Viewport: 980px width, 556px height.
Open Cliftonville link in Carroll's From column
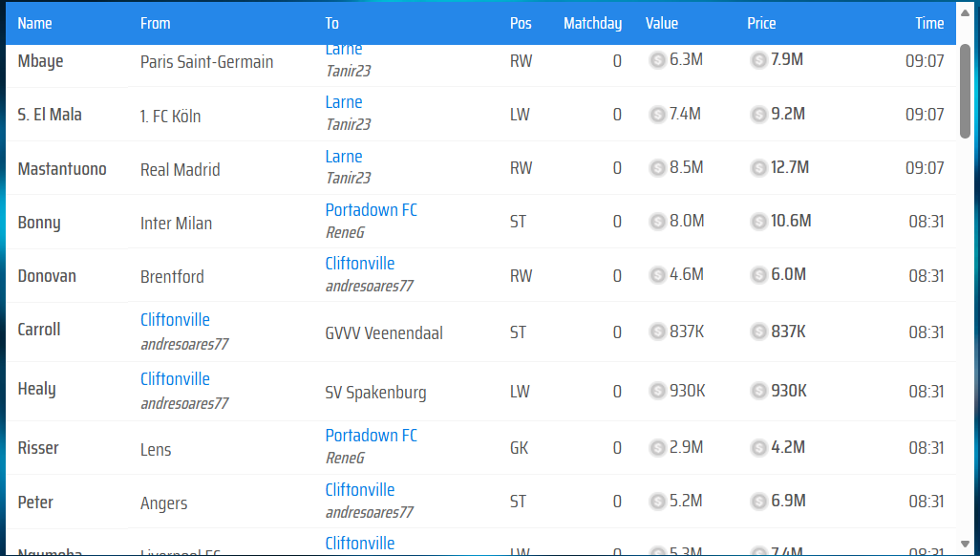tap(175, 320)
